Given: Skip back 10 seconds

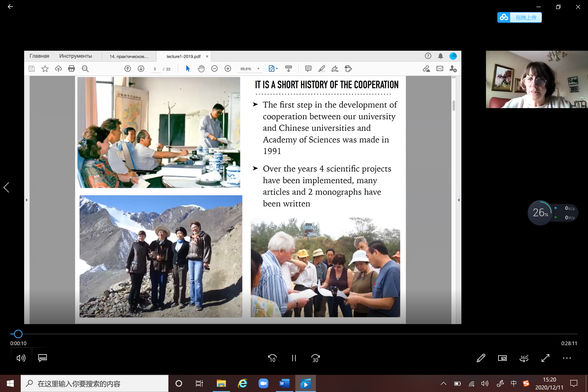Looking at the screenshot, I should tap(272, 358).
